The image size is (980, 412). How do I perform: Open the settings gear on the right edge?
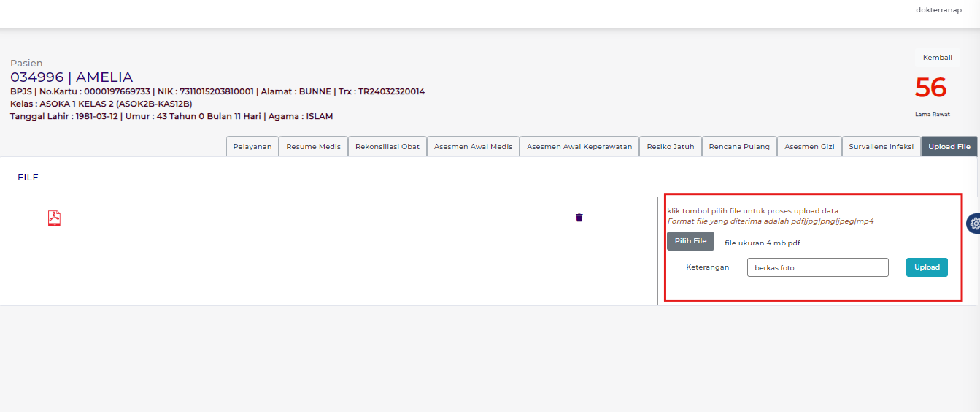[973, 224]
